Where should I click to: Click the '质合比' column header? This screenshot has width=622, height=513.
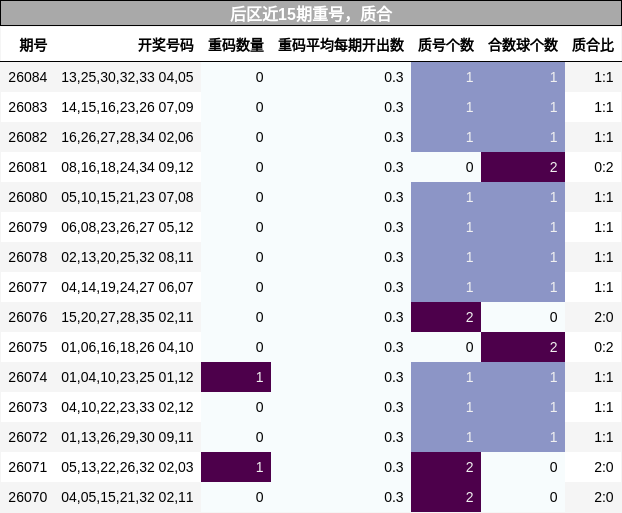(593, 45)
